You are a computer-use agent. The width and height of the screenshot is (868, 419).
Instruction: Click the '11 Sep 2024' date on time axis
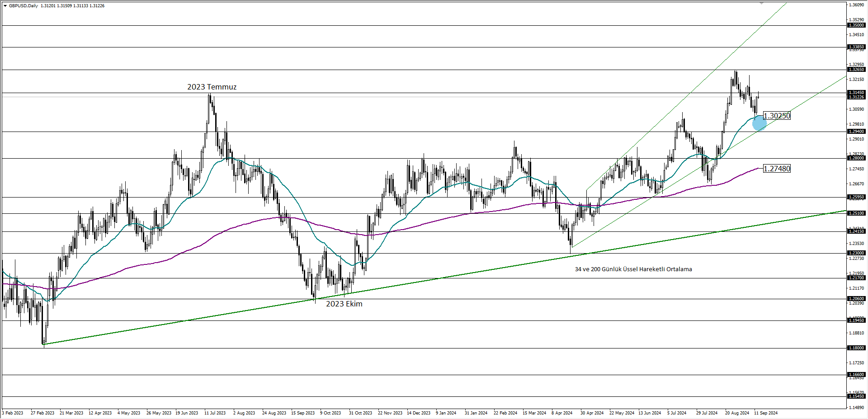pos(766,413)
